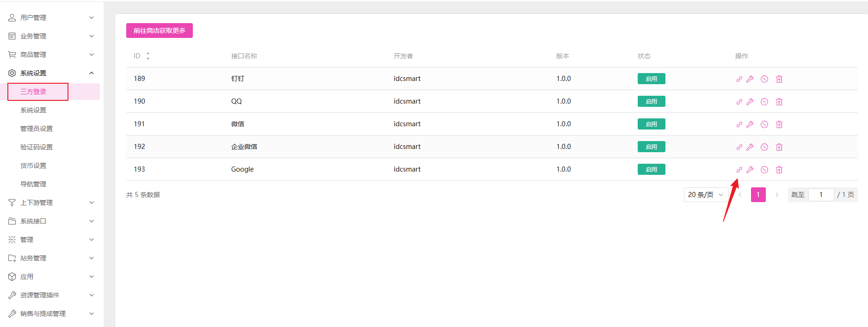Select 三方登录 in the sidebar
The width and height of the screenshot is (868, 327).
click(x=33, y=92)
